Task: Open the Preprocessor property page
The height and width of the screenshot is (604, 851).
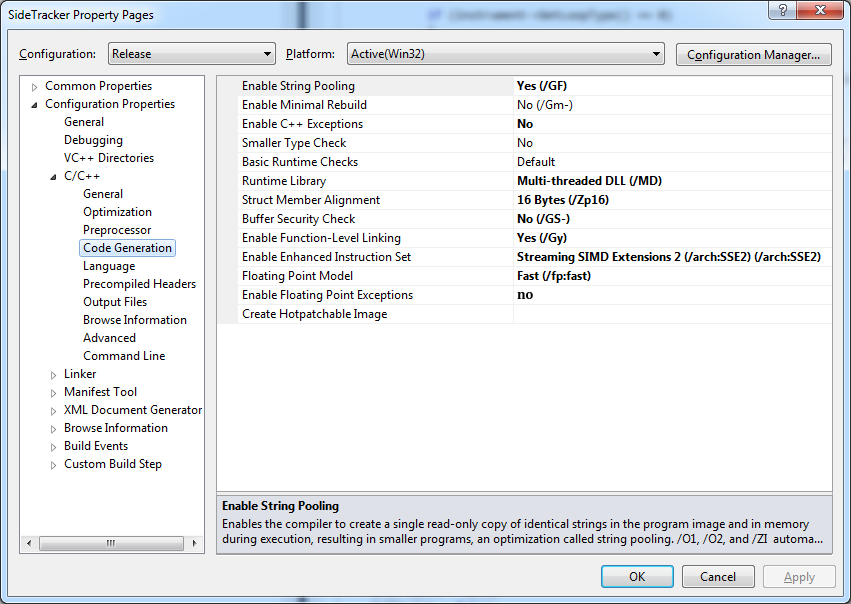Action: point(117,230)
